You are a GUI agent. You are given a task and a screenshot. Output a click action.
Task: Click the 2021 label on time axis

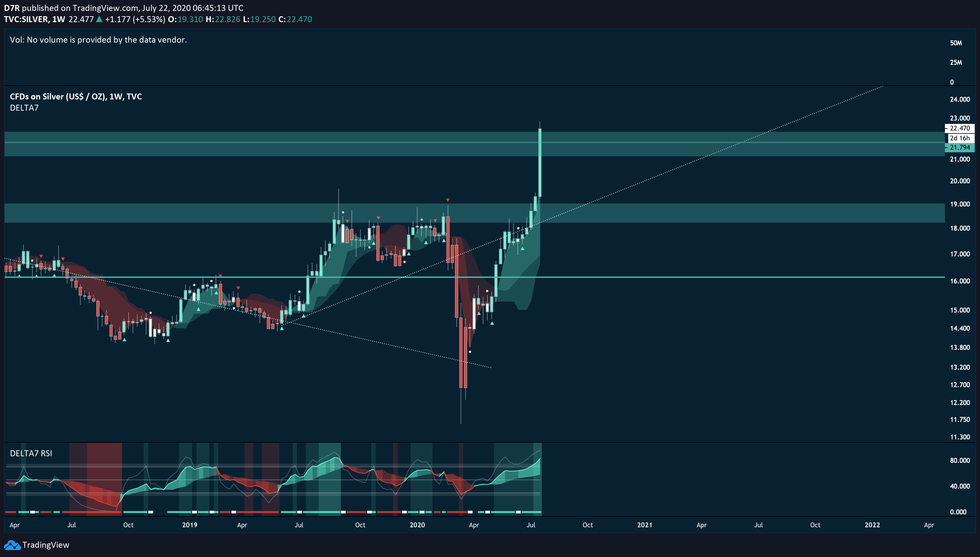[x=644, y=525]
